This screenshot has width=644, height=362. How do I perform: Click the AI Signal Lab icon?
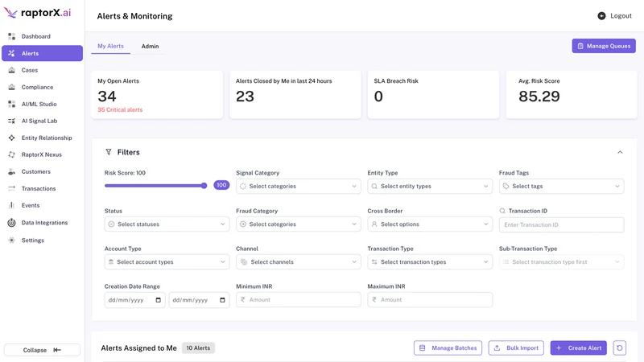pyautogui.click(x=11, y=121)
